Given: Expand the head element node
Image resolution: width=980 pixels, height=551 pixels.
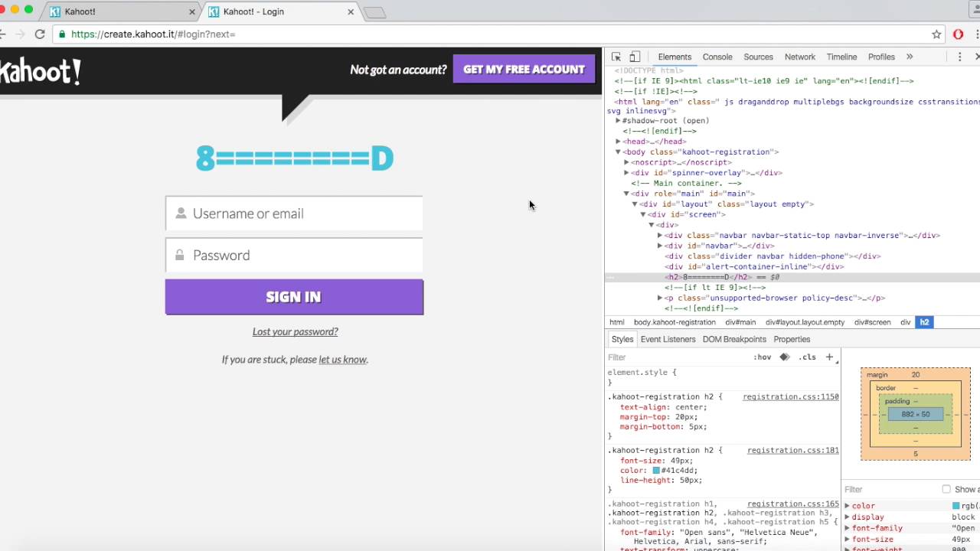Looking at the screenshot, I should click(x=618, y=142).
